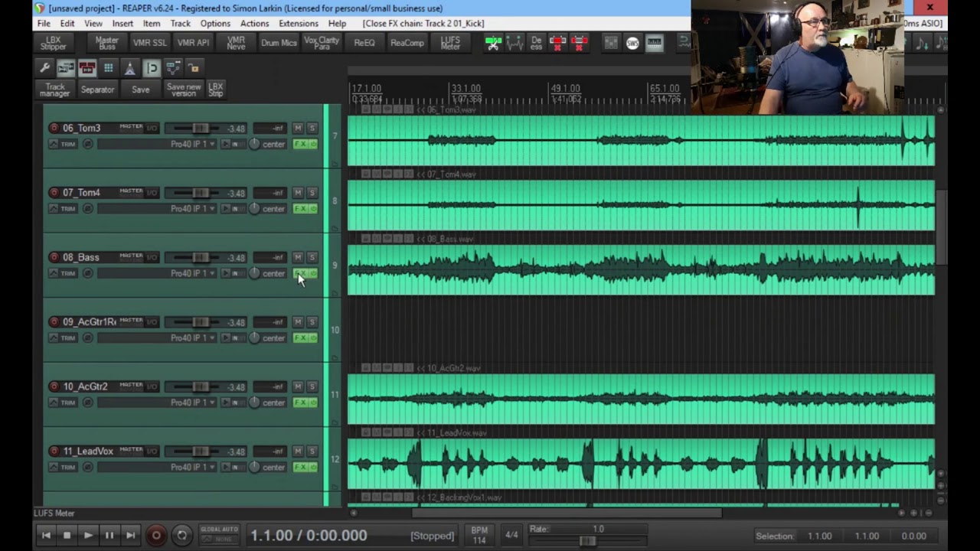Click the transport Play button
The image size is (980, 551).
point(88,536)
